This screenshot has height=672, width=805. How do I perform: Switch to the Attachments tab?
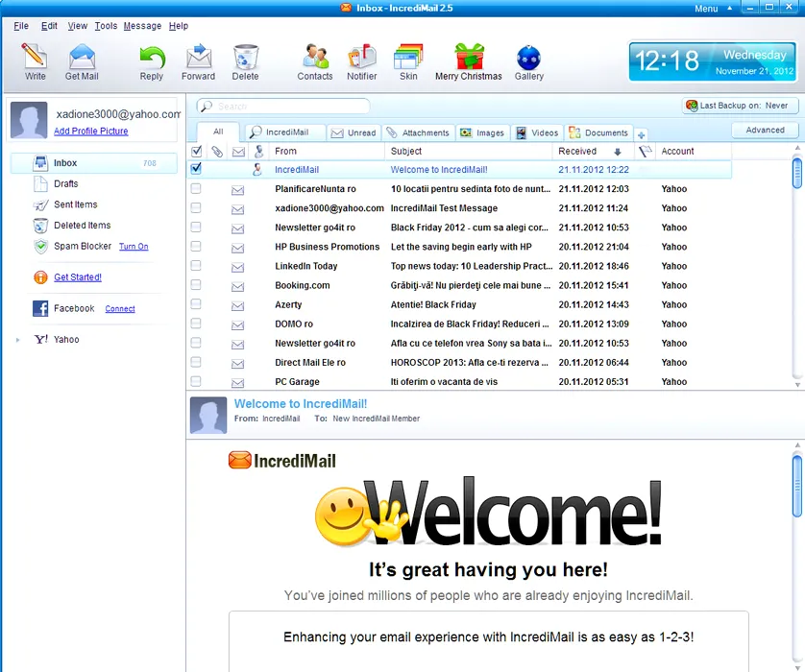[x=418, y=132]
